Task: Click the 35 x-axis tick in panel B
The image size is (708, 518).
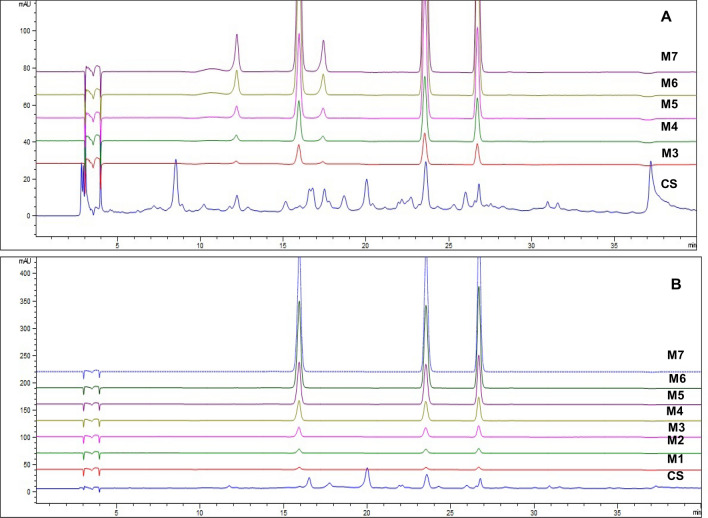Action: pyautogui.click(x=618, y=513)
